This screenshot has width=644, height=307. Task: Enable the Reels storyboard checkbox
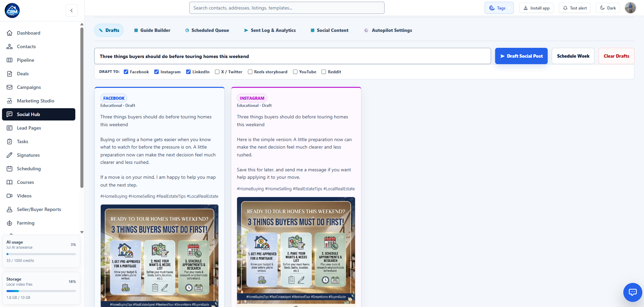[x=250, y=72]
